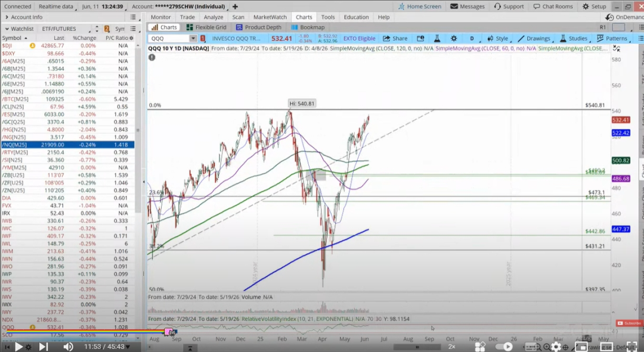Click the QQQ symbol input field

click(x=169, y=39)
